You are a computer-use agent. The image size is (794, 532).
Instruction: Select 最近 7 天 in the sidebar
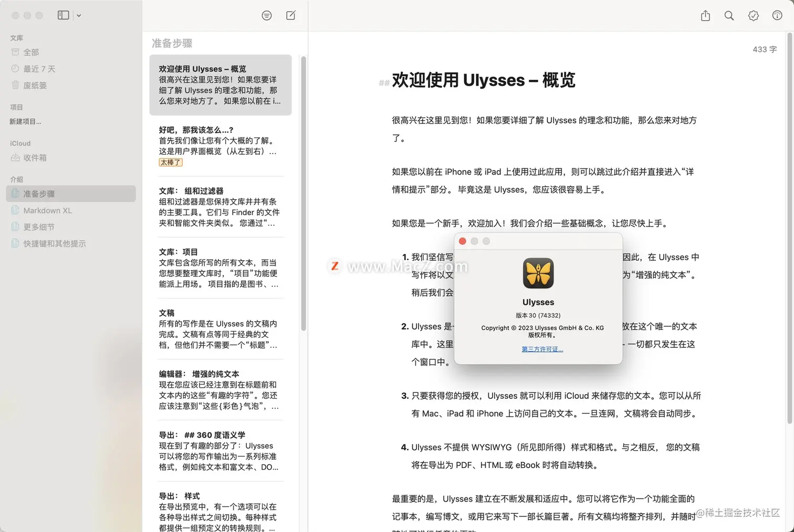[71, 69]
